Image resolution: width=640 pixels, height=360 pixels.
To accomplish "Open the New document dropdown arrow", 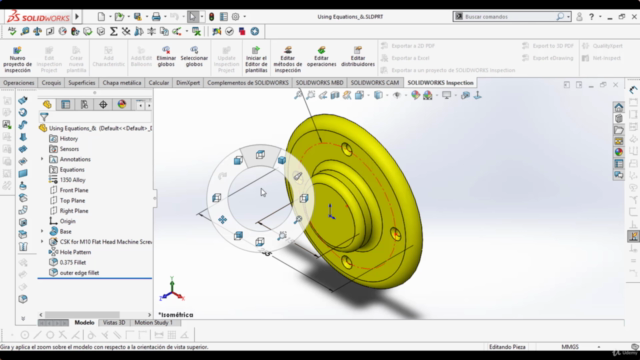I will pos(110,17).
